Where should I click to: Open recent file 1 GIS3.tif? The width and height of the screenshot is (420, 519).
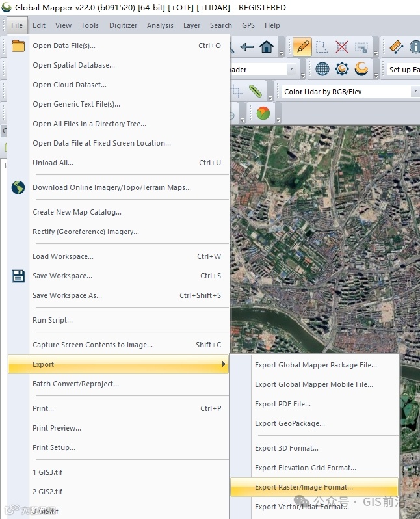pos(47,472)
